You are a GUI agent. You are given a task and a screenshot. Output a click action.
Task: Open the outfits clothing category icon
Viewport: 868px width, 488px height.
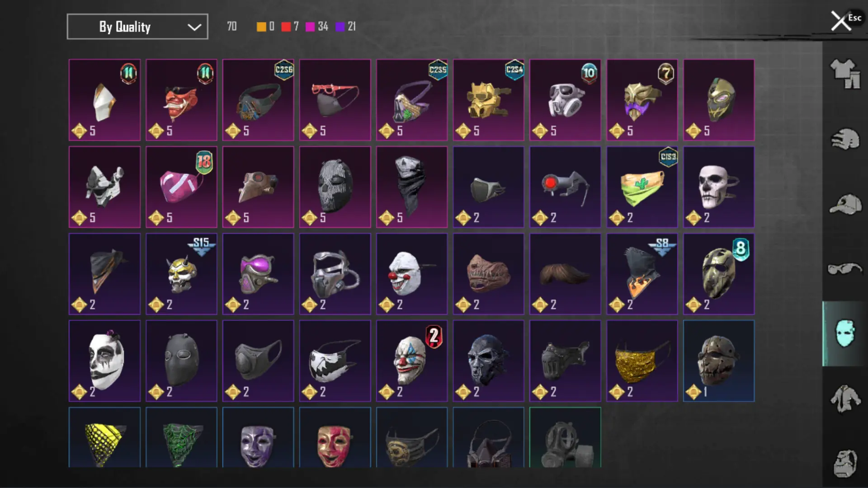click(845, 74)
